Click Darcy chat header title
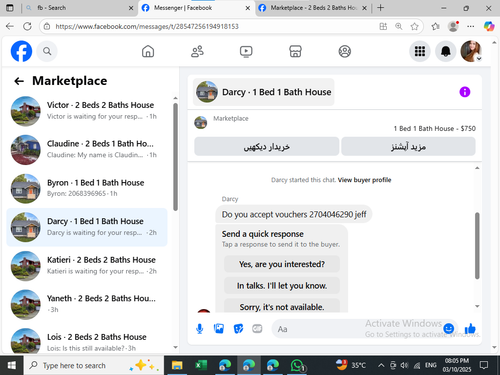Screen dimensions: 500x375 (264, 92)
